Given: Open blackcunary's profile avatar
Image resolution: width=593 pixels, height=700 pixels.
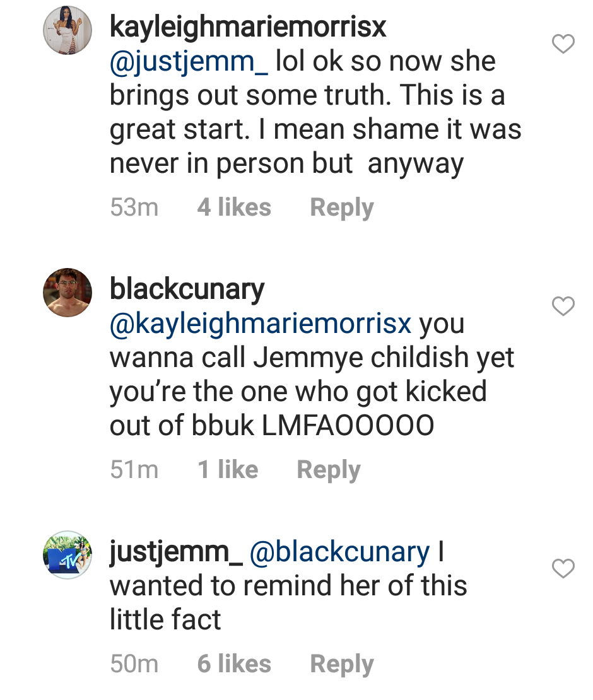Looking at the screenshot, I should (68, 293).
